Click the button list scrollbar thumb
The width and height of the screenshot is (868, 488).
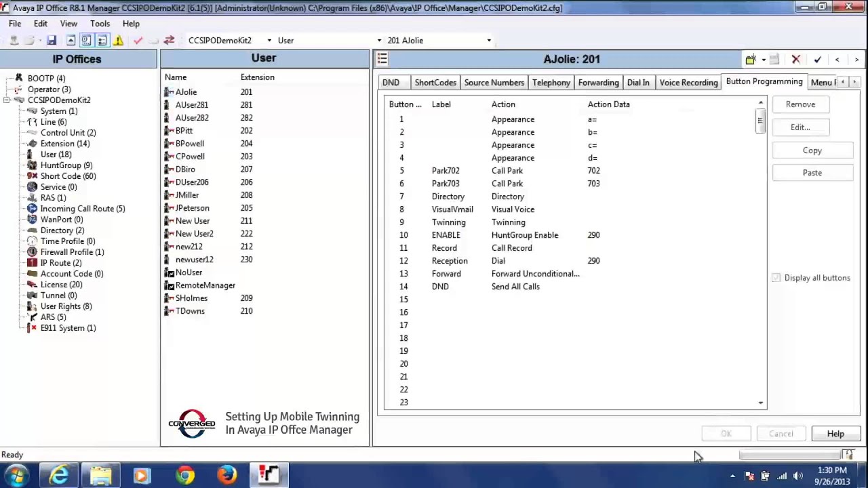[760, 121]
